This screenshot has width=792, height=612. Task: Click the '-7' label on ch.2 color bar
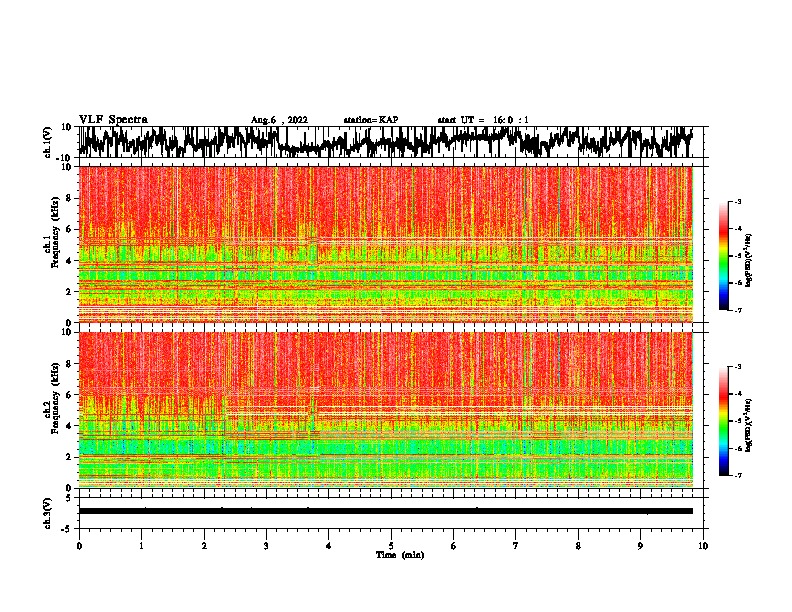[738, 475]
